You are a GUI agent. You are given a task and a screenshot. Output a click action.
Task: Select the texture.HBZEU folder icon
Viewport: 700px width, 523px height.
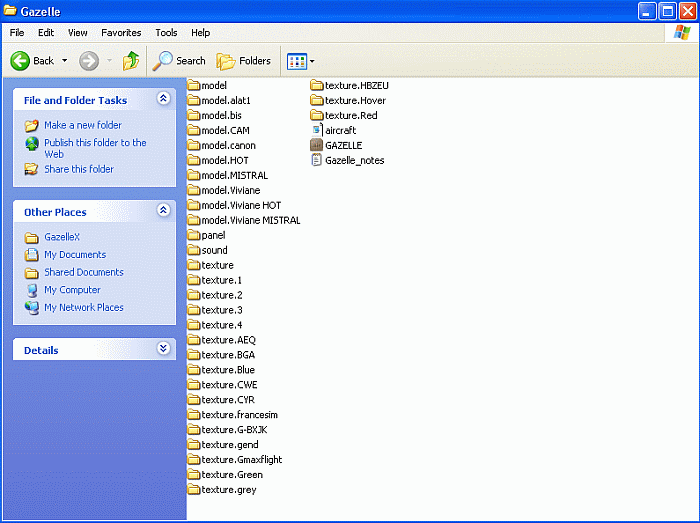click(x=317, y=85)
